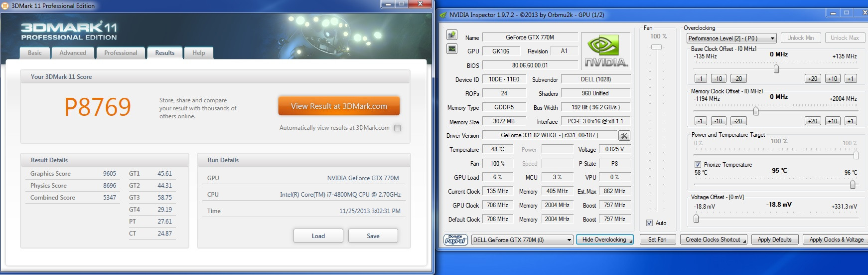
Task: Increase Memory Clock Offset by 20
Action: pyautogui.click(x=813, y=121)
